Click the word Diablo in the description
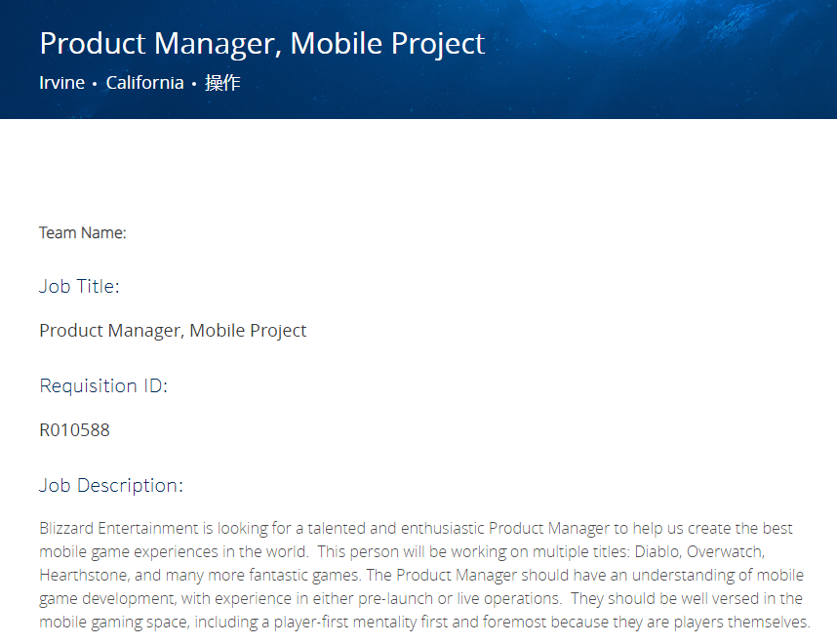The width and height of the screenshot is (837, 644). (658, 551)
